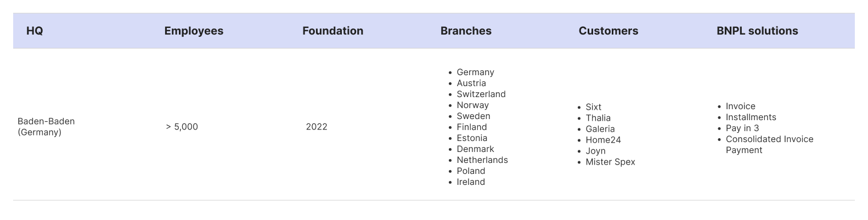The image size is (868, 220).
Task: Click Ireland in the branches list
Action: coord(471,182)
